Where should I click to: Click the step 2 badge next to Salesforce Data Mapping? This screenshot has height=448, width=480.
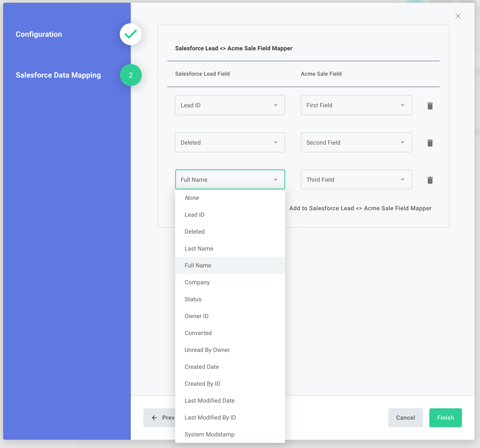pos(131,75)
